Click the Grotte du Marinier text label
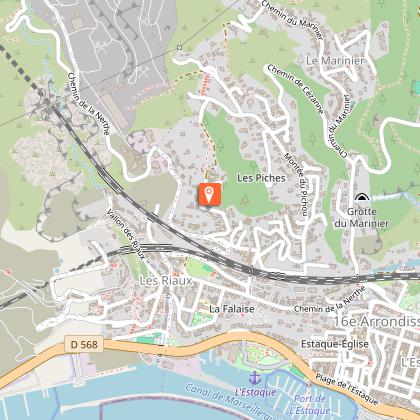The height and width of the screenshot is (420, 420). tap(362, 217)
